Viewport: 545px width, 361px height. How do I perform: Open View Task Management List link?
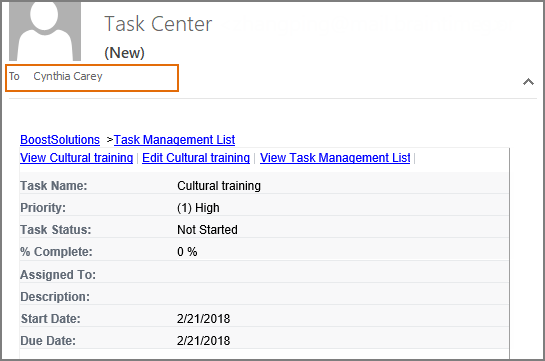(x=335, y=158)
